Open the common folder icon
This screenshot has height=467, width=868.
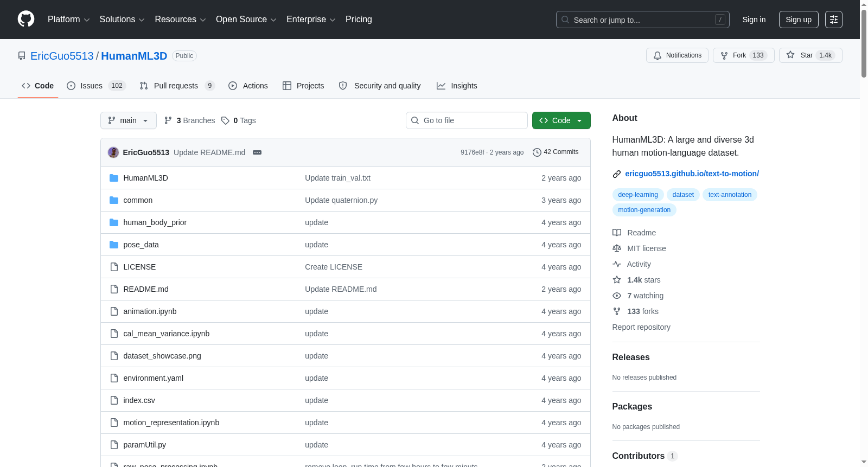[114, 200]
